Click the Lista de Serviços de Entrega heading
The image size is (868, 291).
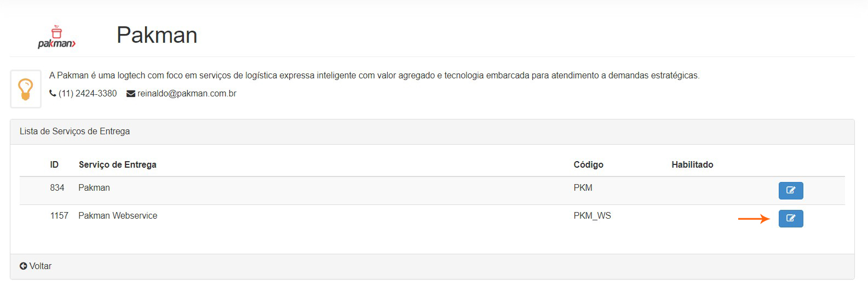pyautogui.click(x=74, y=132)
